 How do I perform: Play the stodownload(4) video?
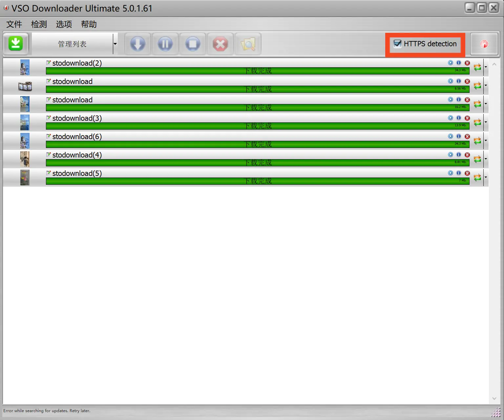(451, 155)
